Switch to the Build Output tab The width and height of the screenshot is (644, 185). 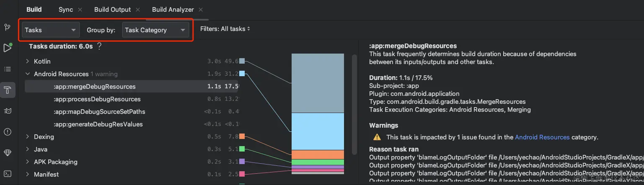[x=112, y=10]
